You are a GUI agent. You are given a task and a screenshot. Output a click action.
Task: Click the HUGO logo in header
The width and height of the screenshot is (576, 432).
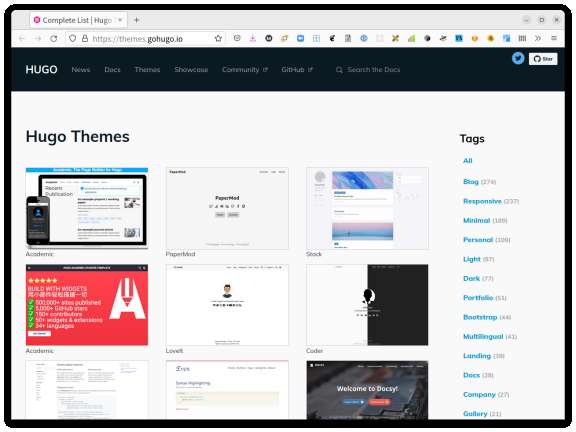click(x=42, y=69)
